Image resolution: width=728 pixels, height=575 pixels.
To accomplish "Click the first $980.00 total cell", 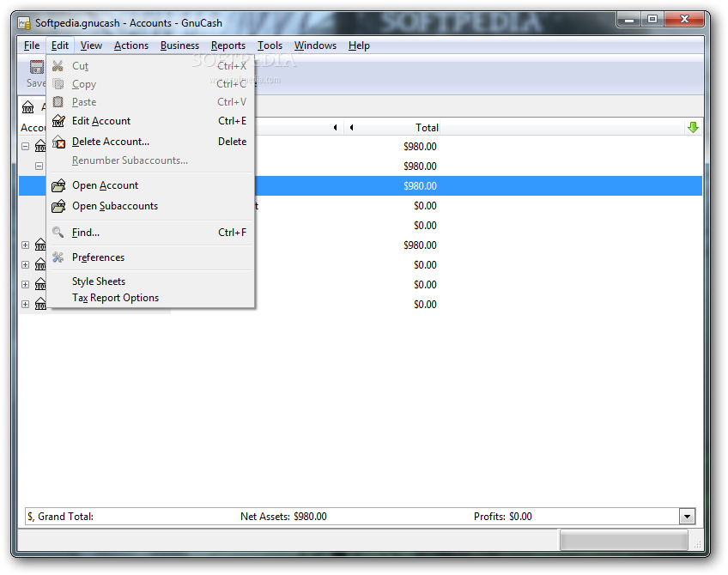I will [420, 147].
